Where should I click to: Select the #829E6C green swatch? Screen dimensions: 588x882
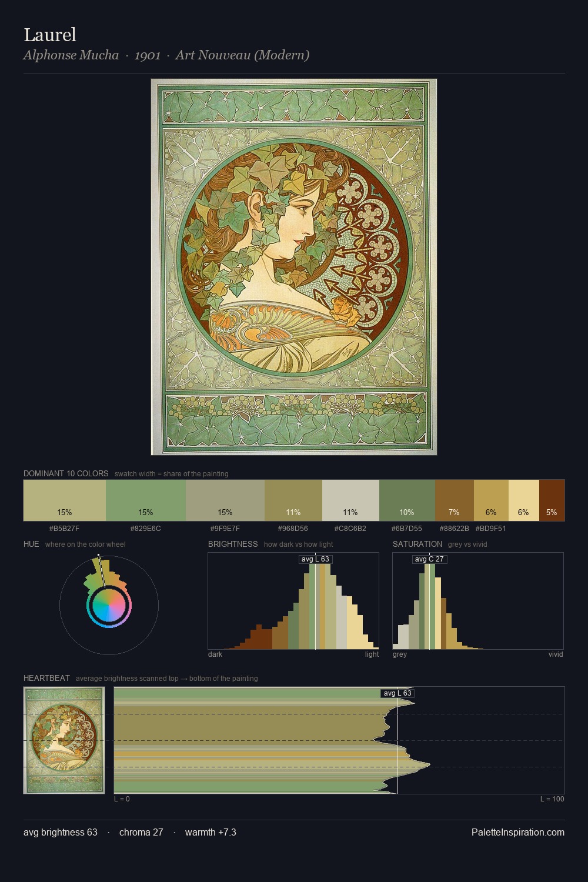point(146,500)
